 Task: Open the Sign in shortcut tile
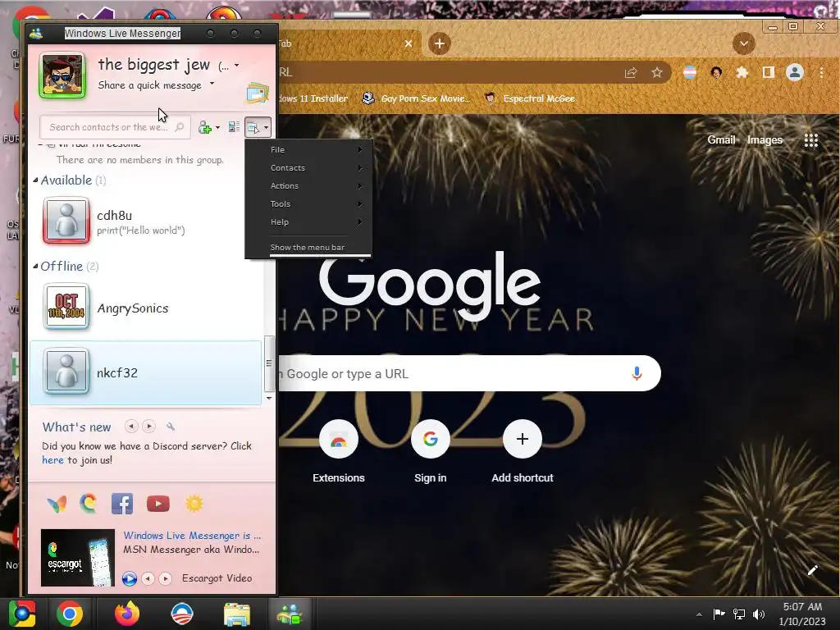[x=430, y=452]
